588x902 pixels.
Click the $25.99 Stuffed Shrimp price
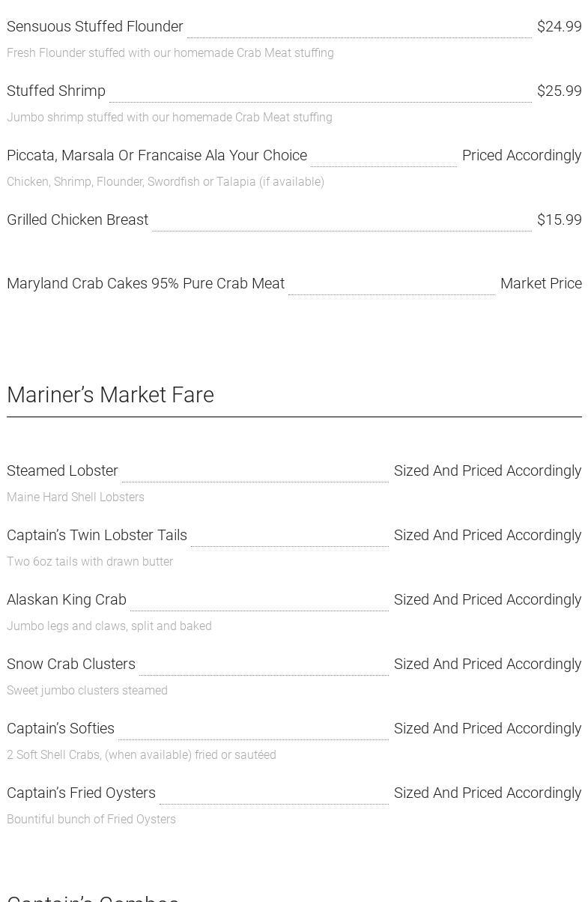click(559, 91)
